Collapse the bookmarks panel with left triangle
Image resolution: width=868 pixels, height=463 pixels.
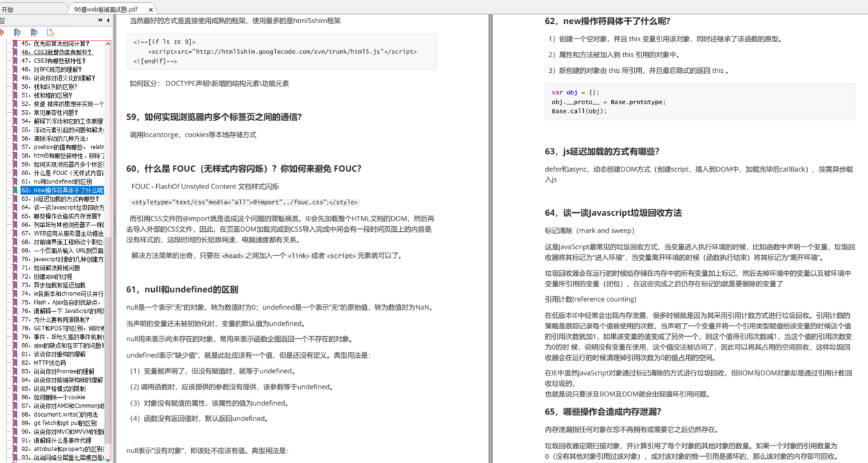(108, 21)
